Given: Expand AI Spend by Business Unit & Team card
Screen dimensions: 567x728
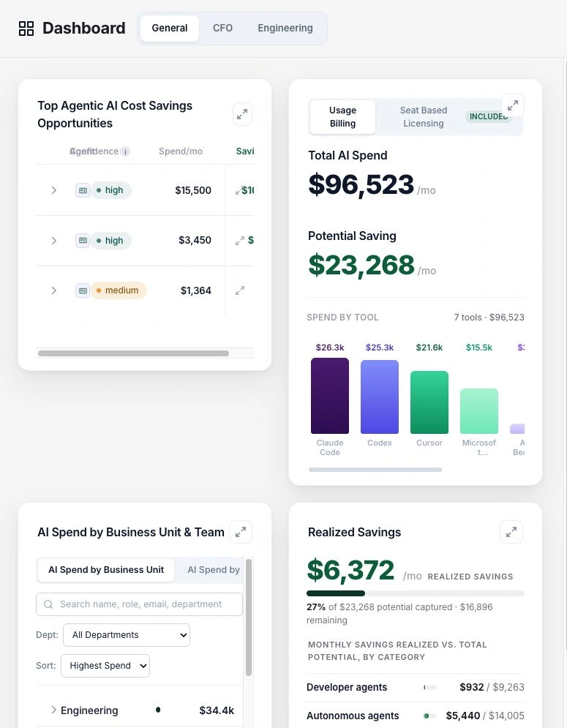Looking at the screenshot, I should (x=241, y=532).
